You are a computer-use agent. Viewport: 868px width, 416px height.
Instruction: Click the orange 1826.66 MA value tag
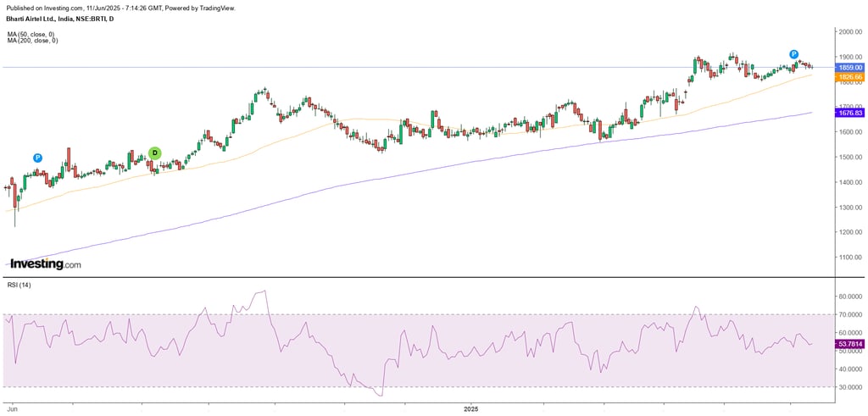[x=848, y=77]
